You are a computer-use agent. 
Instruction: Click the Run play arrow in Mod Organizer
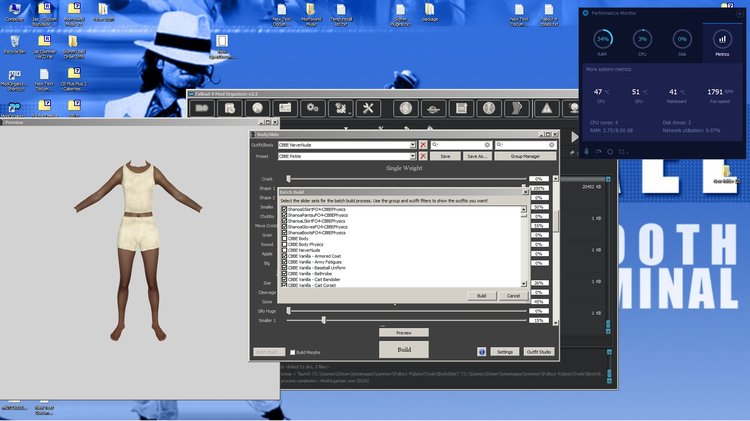click(574, 137)
